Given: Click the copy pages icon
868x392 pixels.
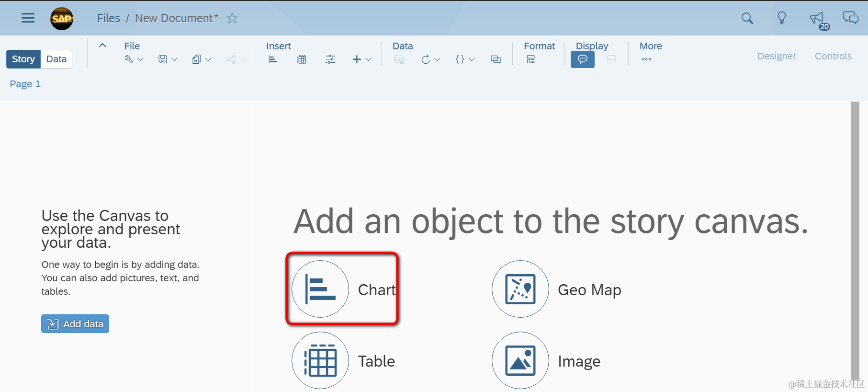Looking at the screenshot, I should pyautogui.click(x=196, y=59).
